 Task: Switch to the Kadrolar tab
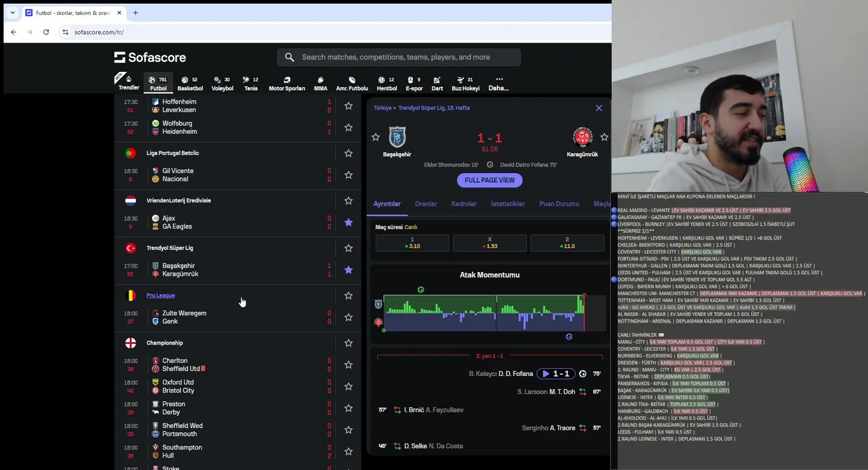(464, 204)
